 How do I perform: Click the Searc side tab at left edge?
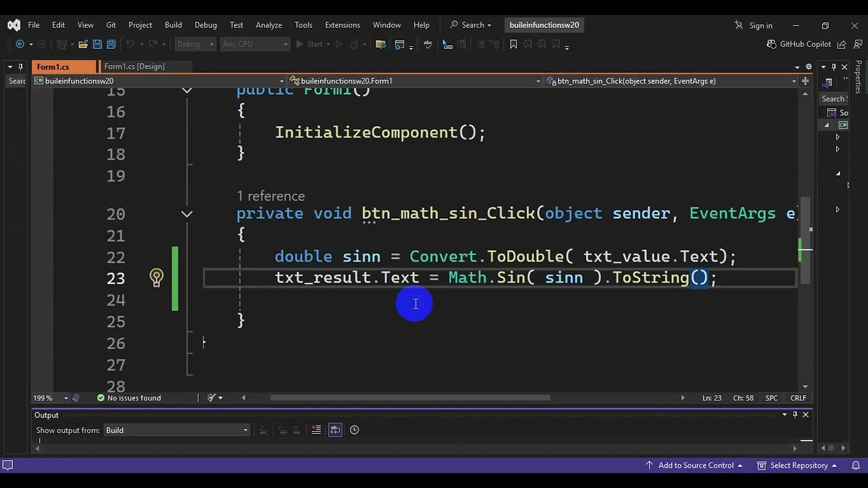pos(17,81)
